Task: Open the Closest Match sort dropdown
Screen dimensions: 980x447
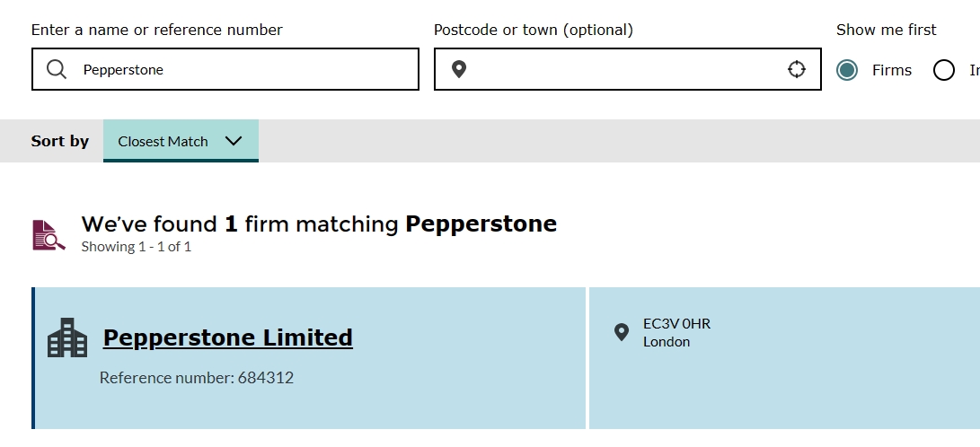Action: (180, 141)
